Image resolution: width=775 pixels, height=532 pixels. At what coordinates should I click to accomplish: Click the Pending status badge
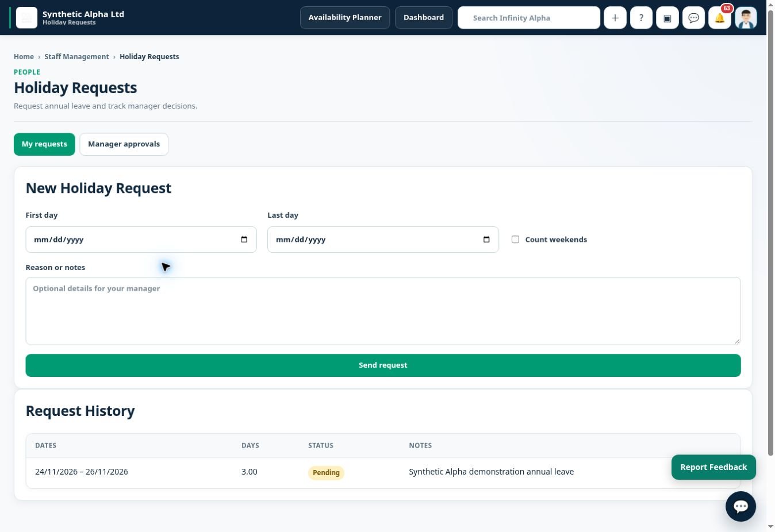(326, 473)
